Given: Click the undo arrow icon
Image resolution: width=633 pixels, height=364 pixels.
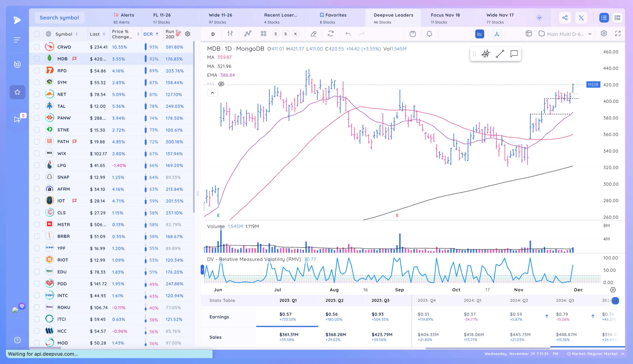Looking at the screenshot, I should (348, 34).
